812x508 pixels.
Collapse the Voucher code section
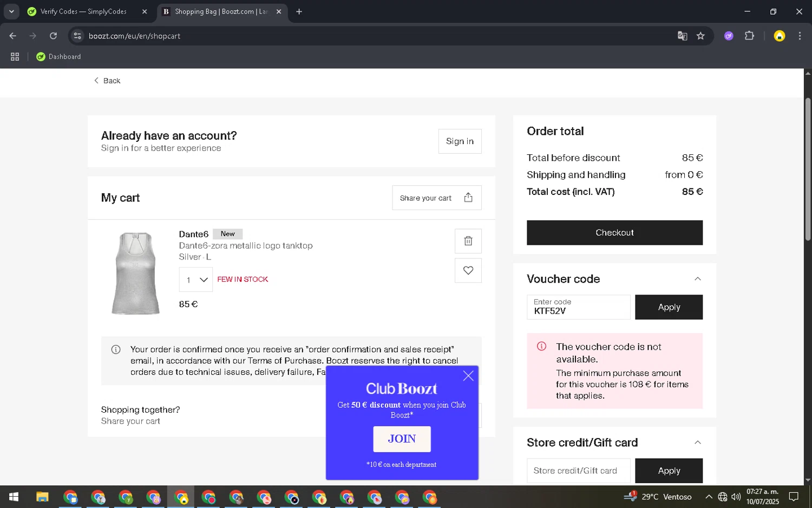697,279
